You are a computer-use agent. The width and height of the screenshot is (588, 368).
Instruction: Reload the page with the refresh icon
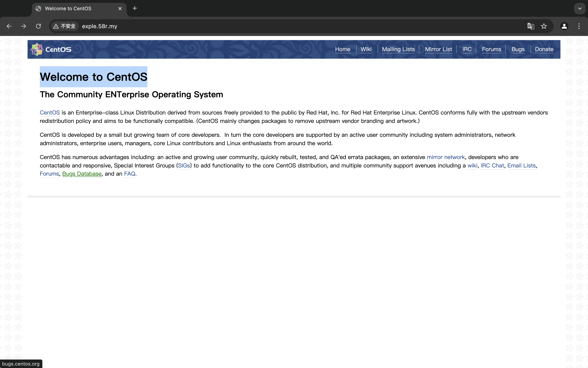pyautogui.click(x=38, y=26)
